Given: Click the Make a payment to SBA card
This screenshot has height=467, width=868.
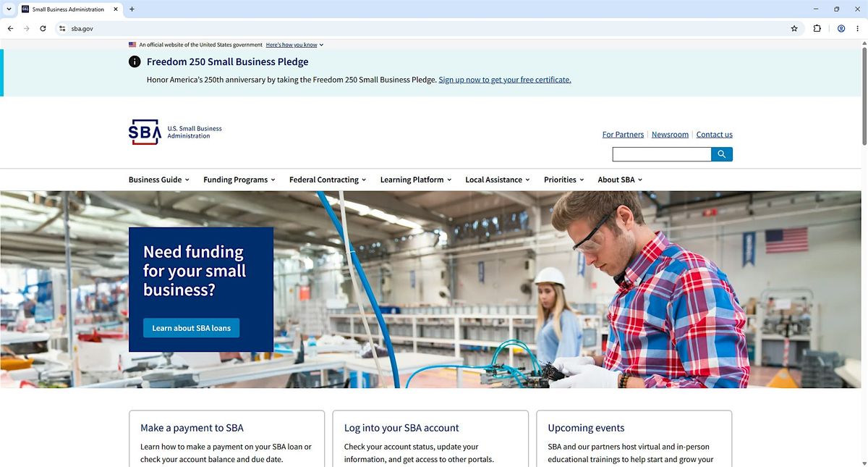Looking at the screenshot, I should pyautogui.click(x=226, y=439).
